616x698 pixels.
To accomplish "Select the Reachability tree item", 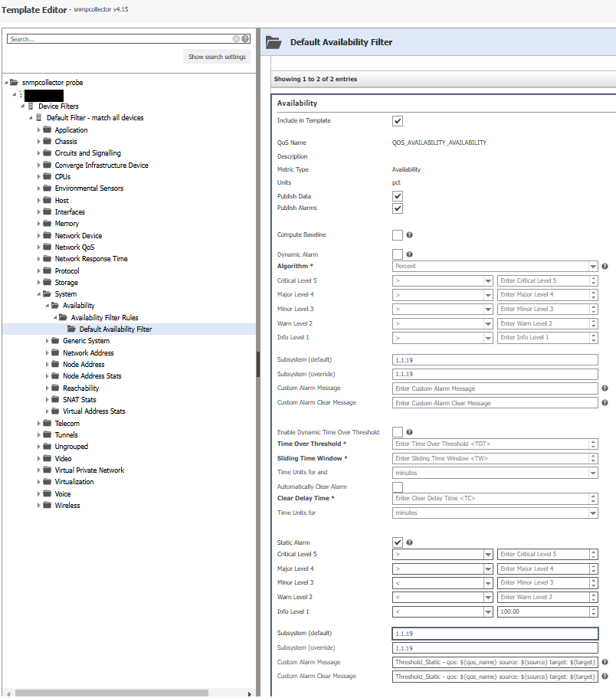I will pos(80,388).
